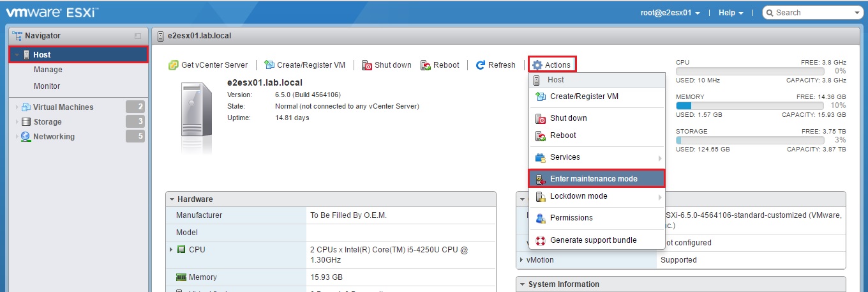The image size is (868, 292).
Task: Select Host in Navigator
Action: (x=79, y=55)
